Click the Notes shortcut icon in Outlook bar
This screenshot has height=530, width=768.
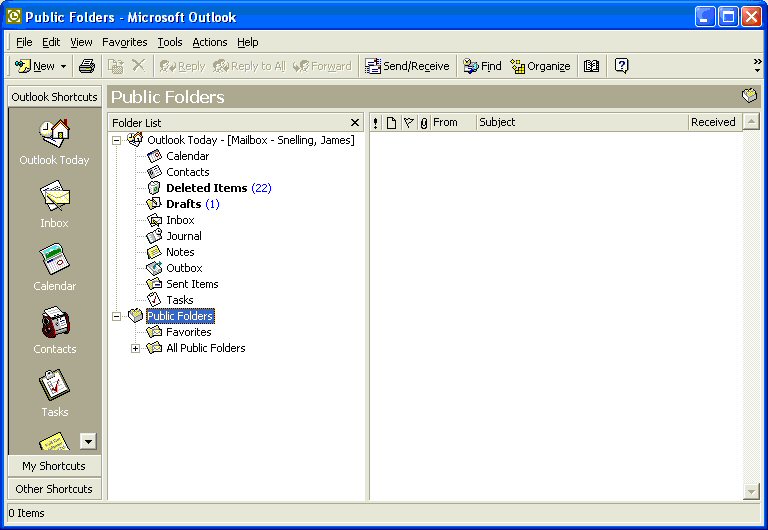click(x=54, y=441)
